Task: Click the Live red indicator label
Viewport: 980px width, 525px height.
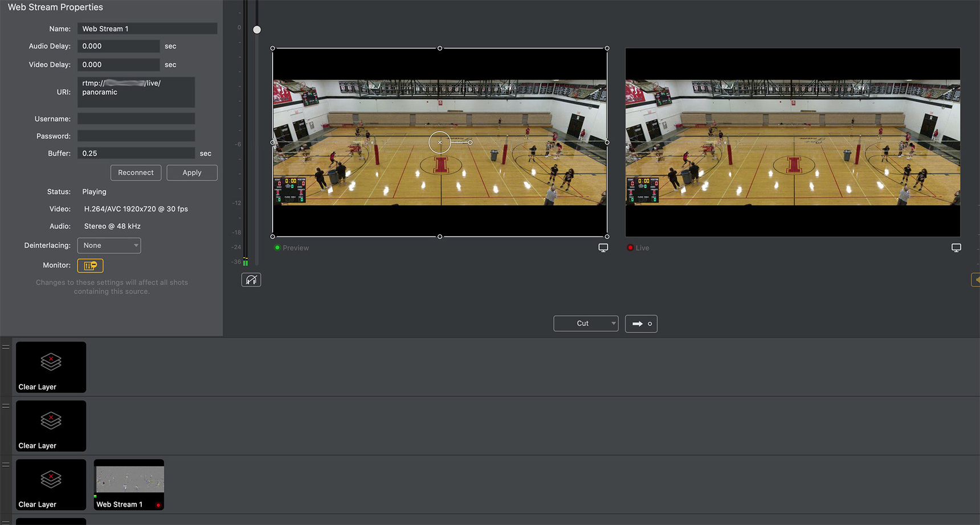Action: (638, 248)
